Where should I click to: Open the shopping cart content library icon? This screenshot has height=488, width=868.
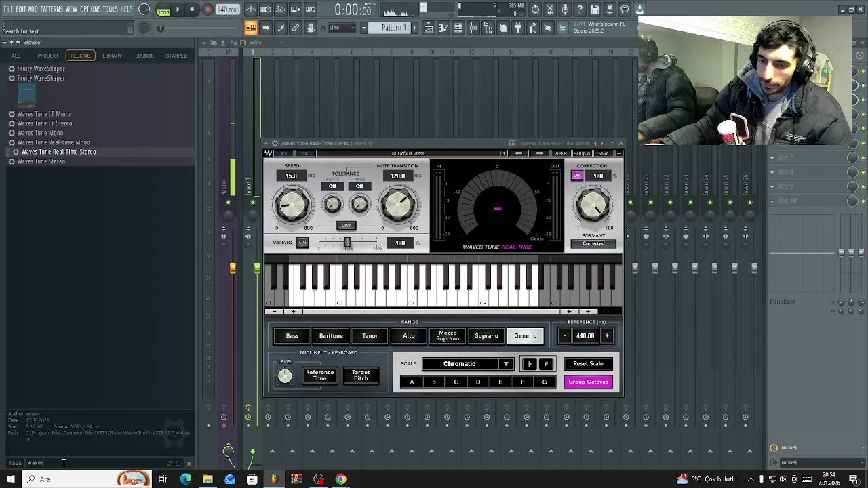coord(562,28)
